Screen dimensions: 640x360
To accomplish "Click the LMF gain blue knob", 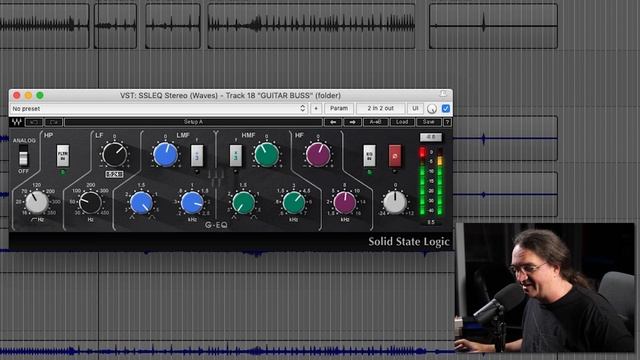I will pos(165,155).
